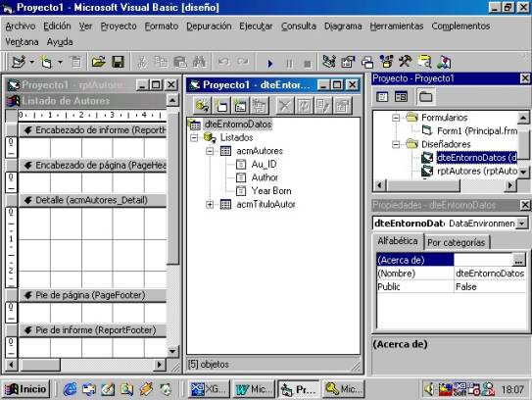Screen dimensions: 532x400
Task: Switch to the Por categorías tab
Action: [456, 242]
